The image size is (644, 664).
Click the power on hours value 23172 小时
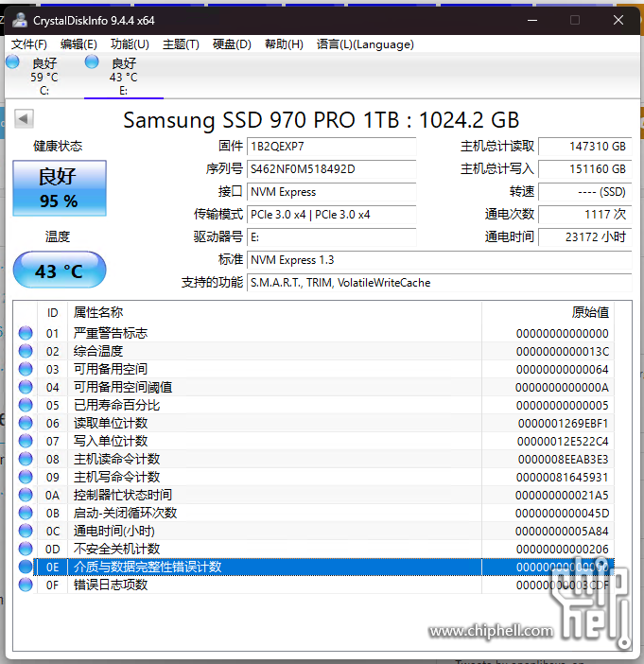point(585,237)
